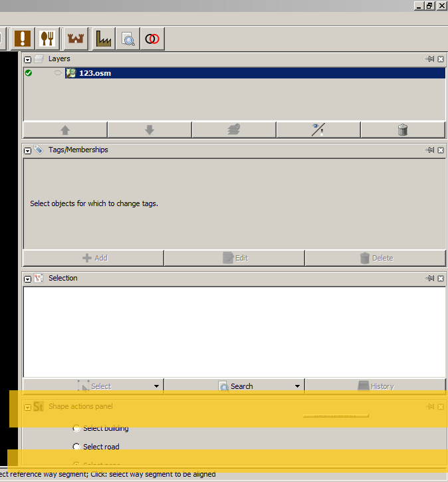The image size is (448, 482).
Task: Select the castle historic preset icon
Action: [76, 39]
